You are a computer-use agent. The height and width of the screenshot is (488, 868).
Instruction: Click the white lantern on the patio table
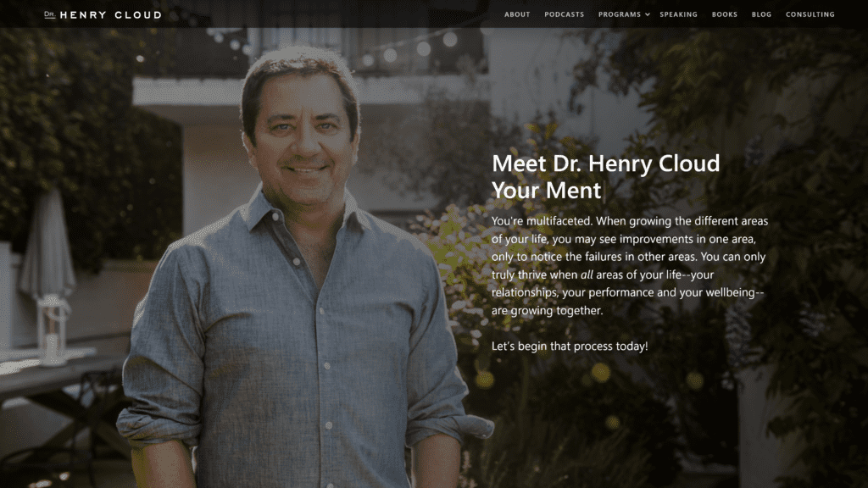[x=53, y=332]
